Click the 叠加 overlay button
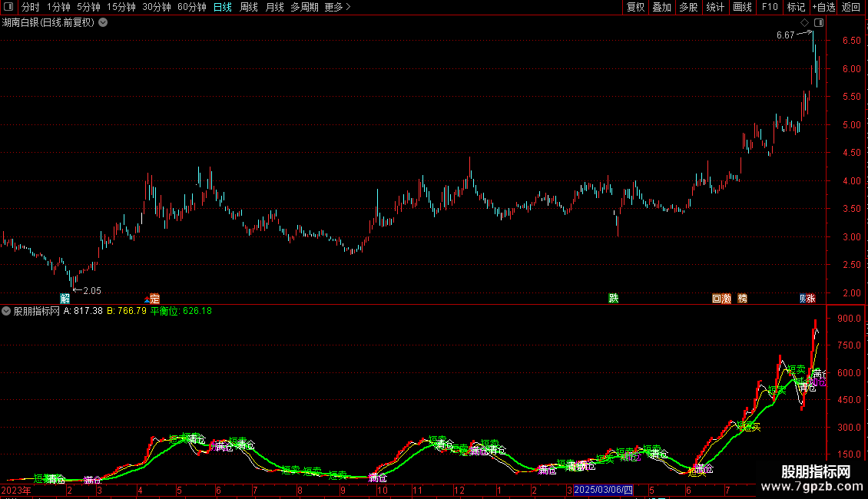Viewport: 868px width, 499px height. click(x=662, y=7)
